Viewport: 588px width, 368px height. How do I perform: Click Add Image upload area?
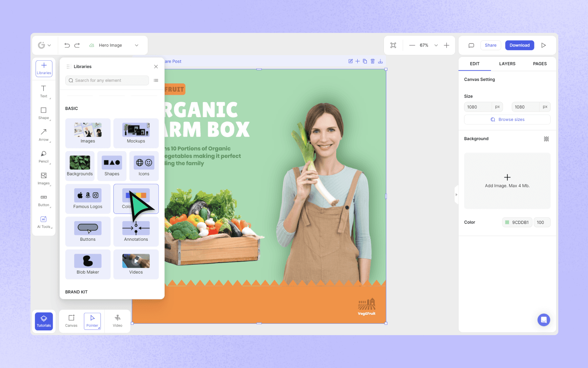507,181
